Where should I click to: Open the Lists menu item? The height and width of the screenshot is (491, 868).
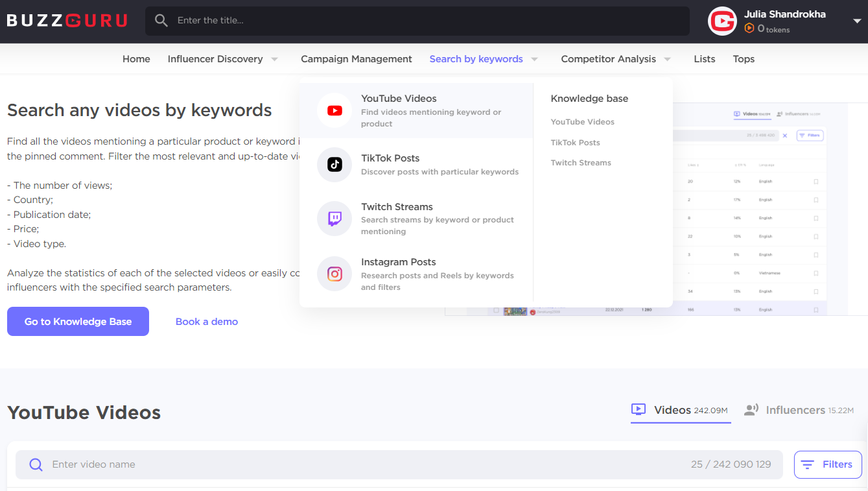tap(705, 59)
